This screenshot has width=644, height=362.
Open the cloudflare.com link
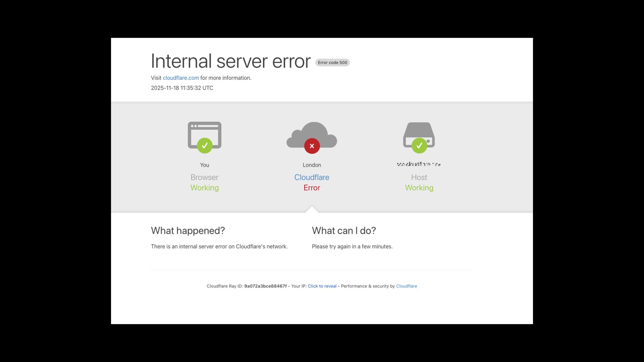181,78
